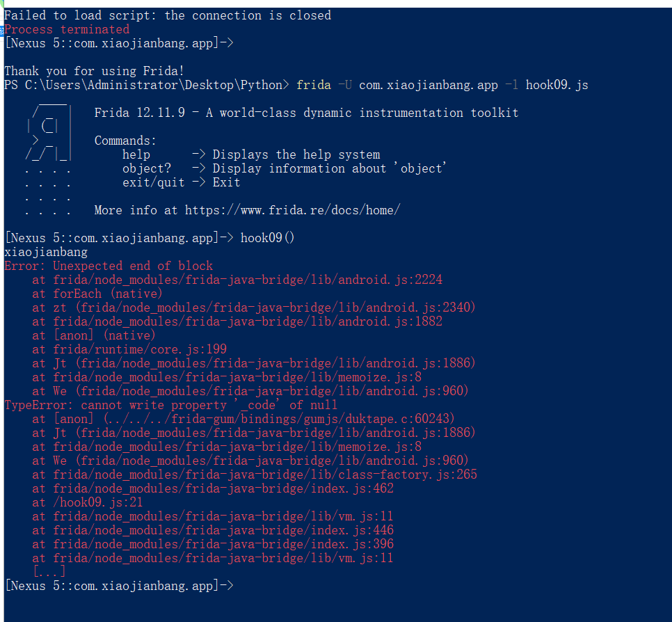Image resolution: width=672 pixels, height=622 pixels.
Task: Click the 'hook09.js' argument in the command
Action: 557,85
